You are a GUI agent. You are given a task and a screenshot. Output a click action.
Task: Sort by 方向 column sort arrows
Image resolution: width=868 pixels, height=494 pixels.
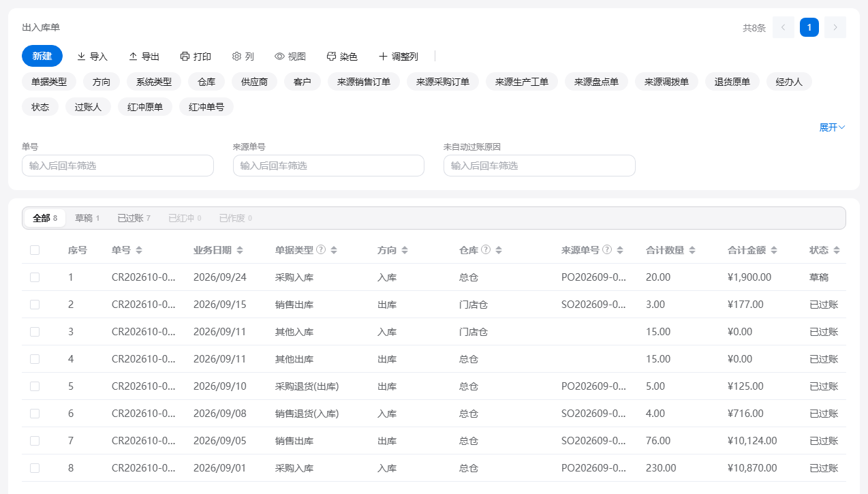(405, 250)
